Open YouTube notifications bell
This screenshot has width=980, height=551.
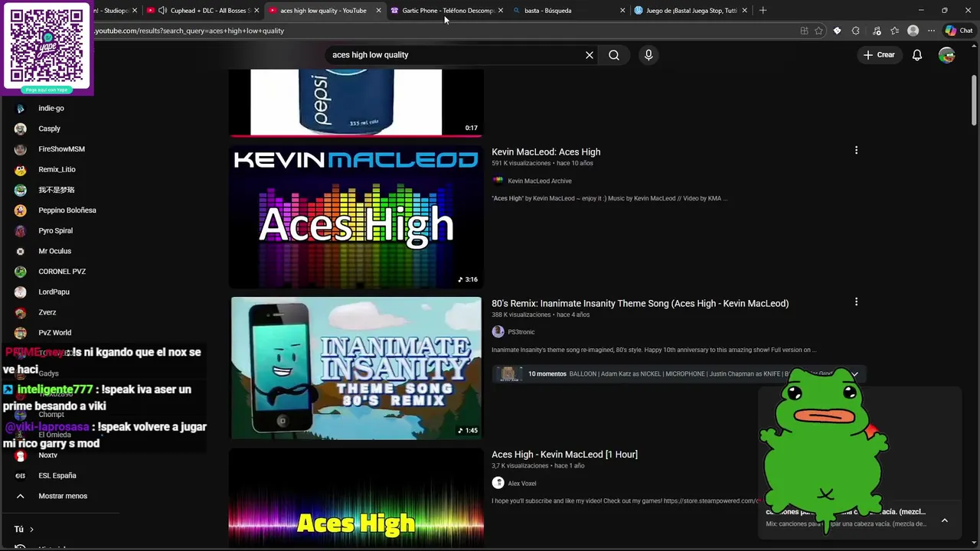point(917,55)
